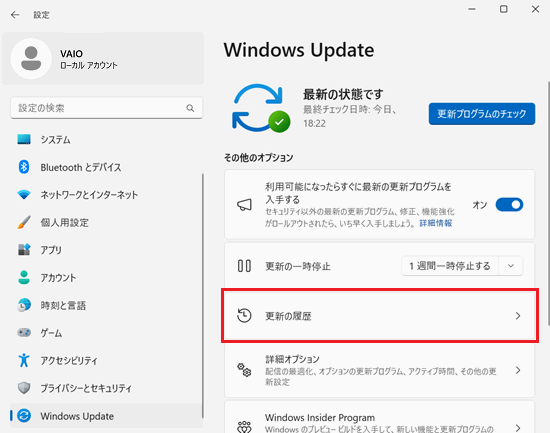Click the 時刻と言語 globe icon
This screenshot has width=550, height=433.
pos(24,305)
